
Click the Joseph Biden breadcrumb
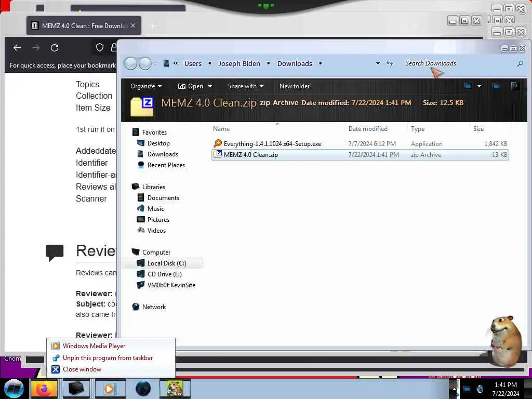239,63
